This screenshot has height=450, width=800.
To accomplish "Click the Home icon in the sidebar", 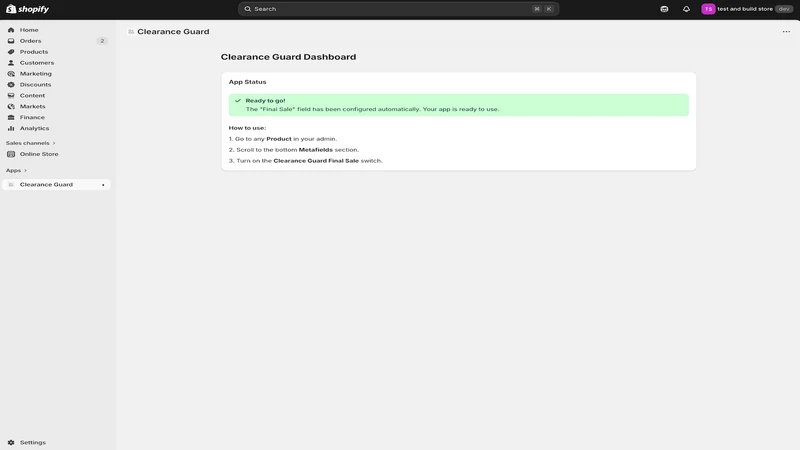I will [11, 30].
